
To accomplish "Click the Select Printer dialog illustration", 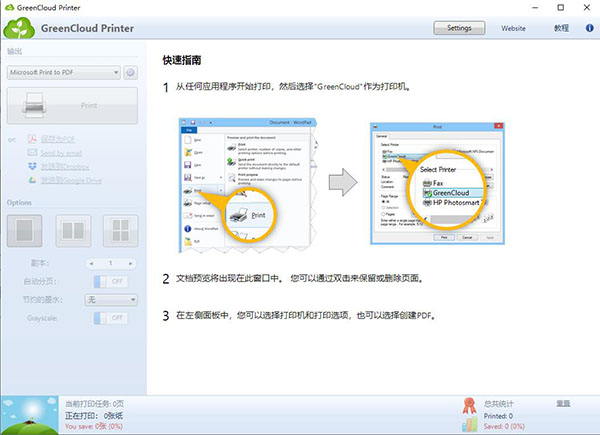I will coord(437,183).
